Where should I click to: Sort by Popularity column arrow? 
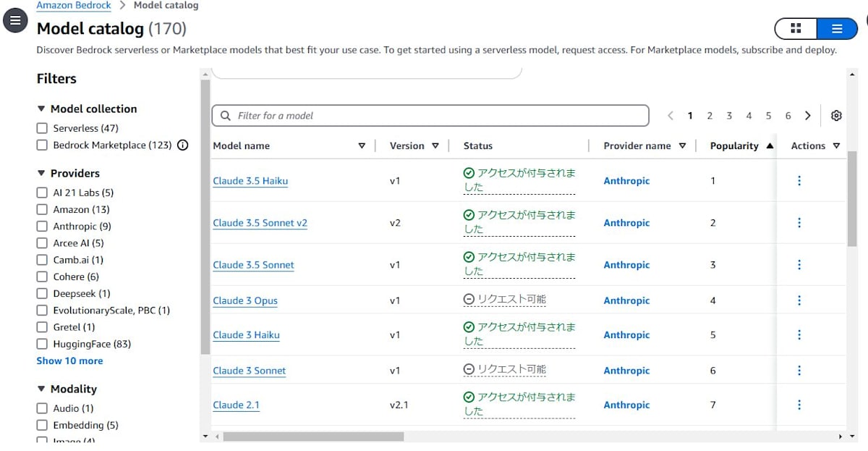[x=770, y=146]
